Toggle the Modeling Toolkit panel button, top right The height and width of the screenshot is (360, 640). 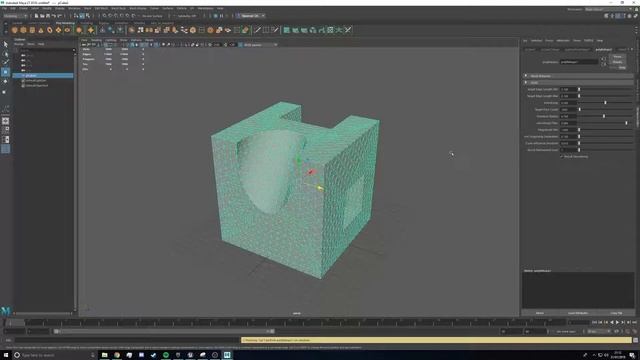coord(607,16)
